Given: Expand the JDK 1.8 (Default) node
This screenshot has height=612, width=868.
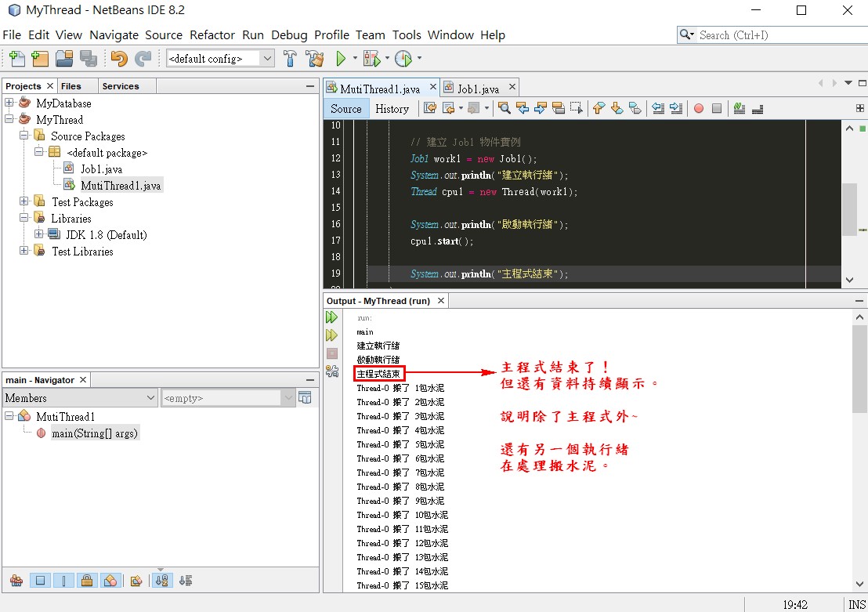Looking at the screenshot, I should point(38,234).
